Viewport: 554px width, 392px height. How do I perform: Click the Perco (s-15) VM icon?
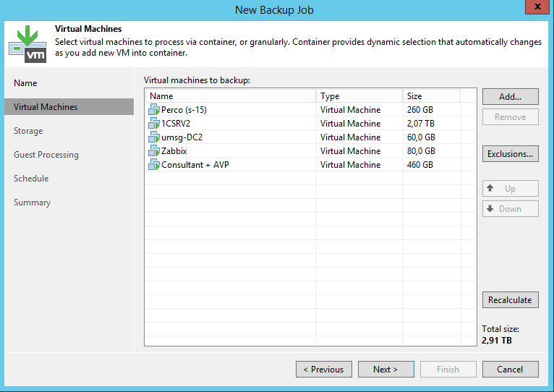[153, 110]
